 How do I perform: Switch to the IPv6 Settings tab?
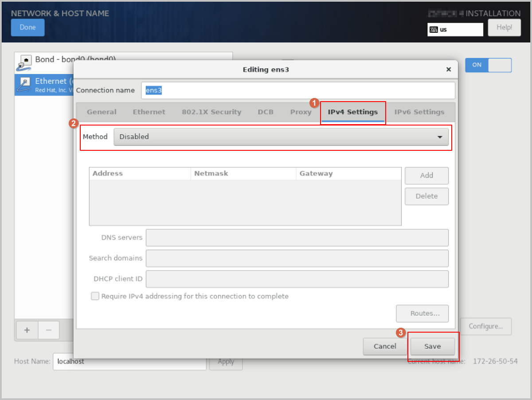[419, 112]
